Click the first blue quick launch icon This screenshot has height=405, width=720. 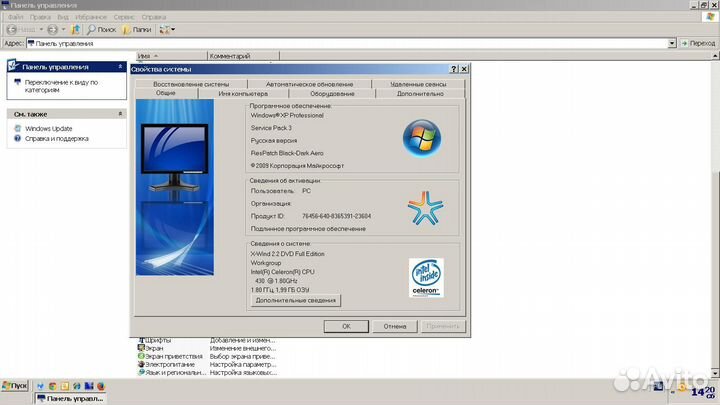click(x=40, y=386)
